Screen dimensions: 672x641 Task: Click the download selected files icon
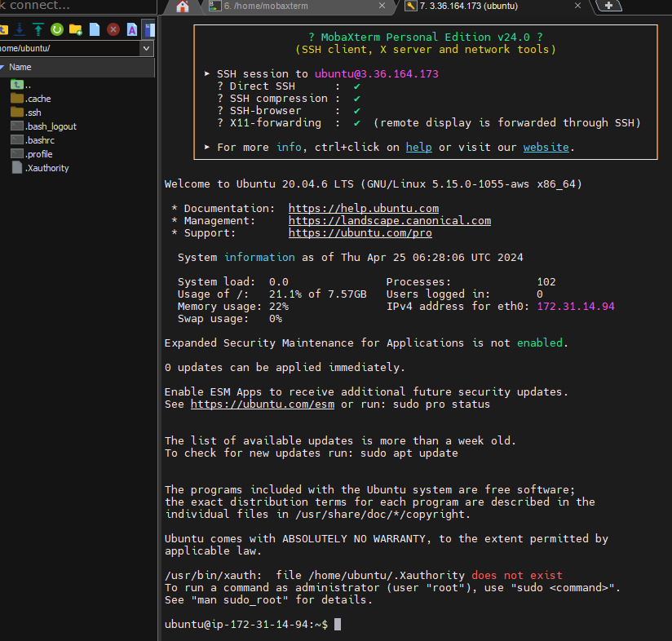click(20, 29)
